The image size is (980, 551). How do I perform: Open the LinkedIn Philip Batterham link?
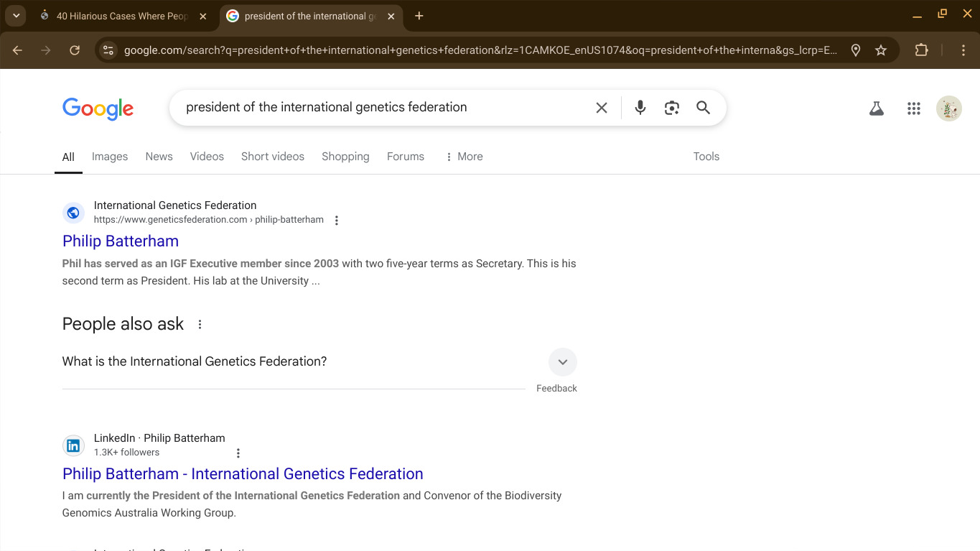click(243, 474)
